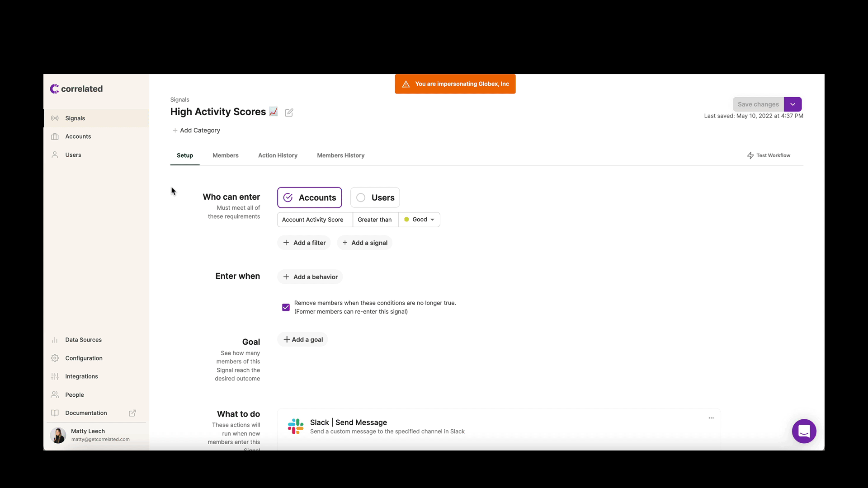Select the Users radio button
The height and width of the screenshot is (488, 868).
coord(361,197)
